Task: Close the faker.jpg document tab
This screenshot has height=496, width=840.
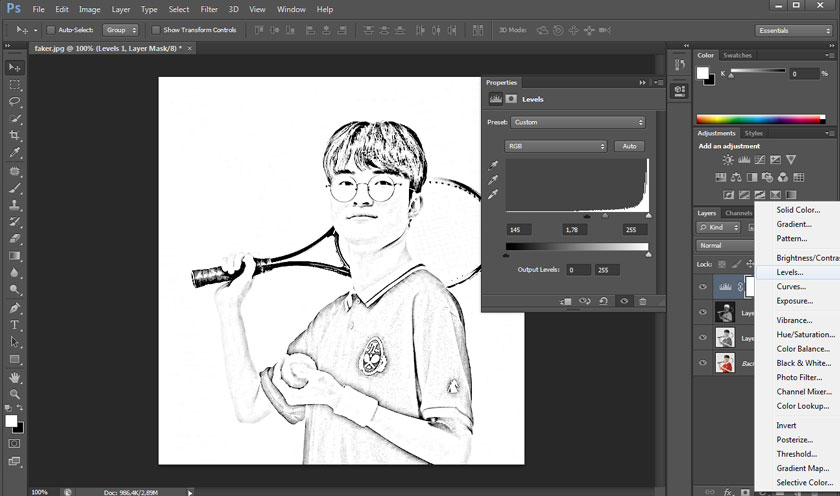Action: point(189,48)
